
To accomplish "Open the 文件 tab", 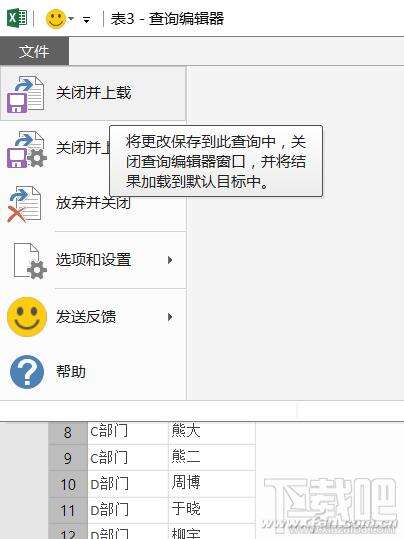I will point(34,52).
